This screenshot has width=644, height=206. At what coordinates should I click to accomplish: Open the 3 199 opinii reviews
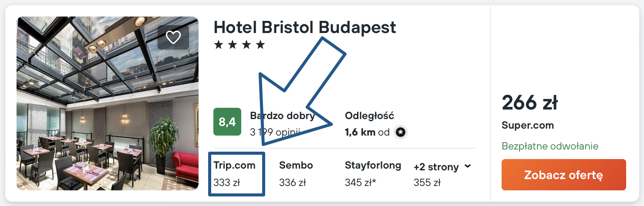[275, 132]
